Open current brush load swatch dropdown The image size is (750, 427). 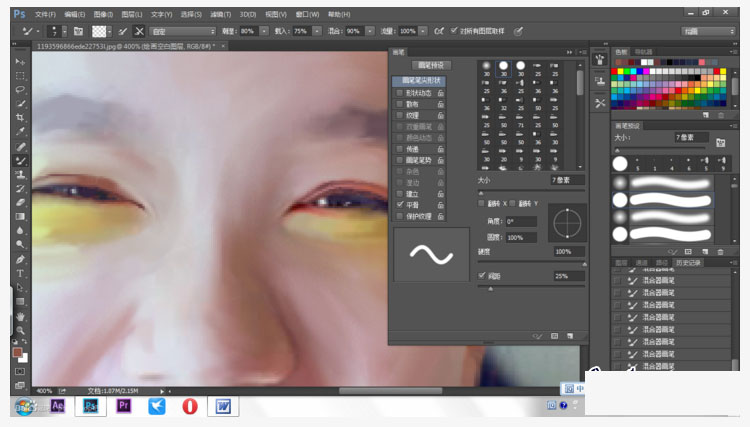coord(110,32)
